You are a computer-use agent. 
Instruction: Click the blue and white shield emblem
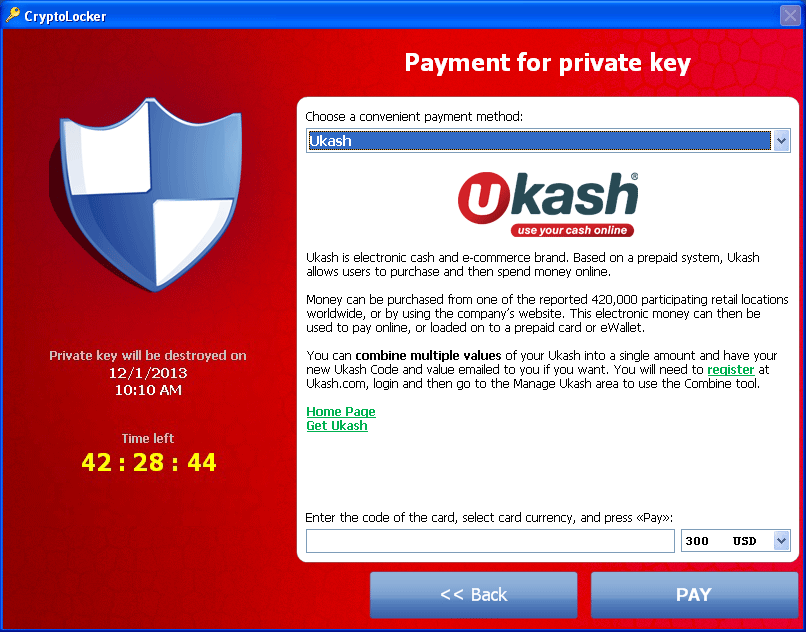pos(145,194)
